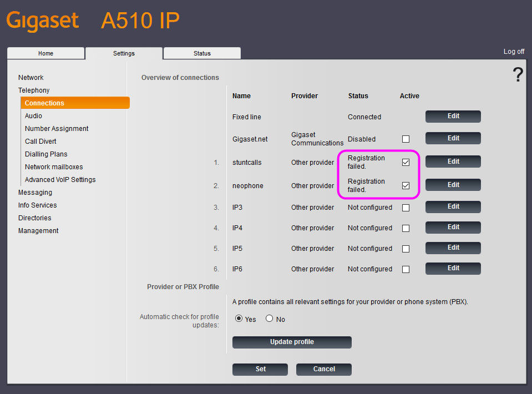Click the neophone connection name
Screen dimensions: 532x394
tap(247, 186)
